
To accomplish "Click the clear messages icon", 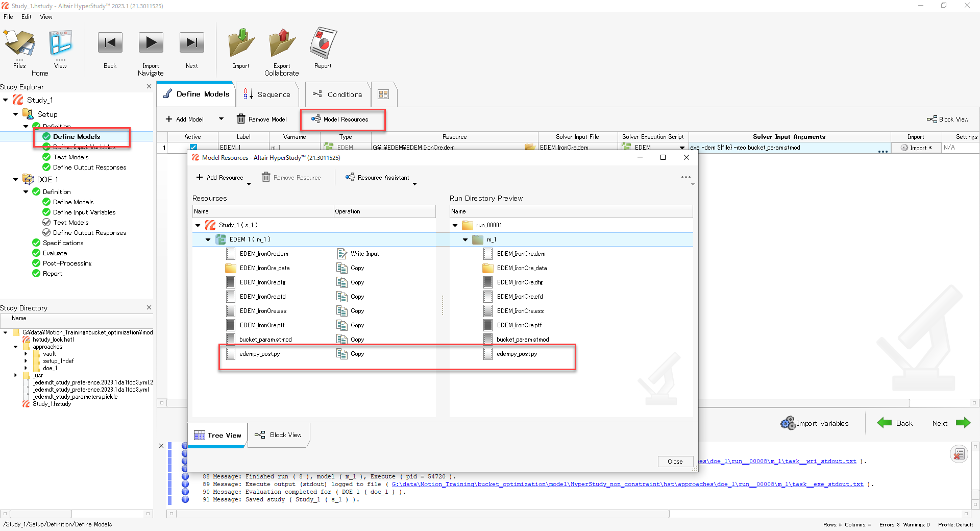I will pyautogui.click(x=959, y=454).
